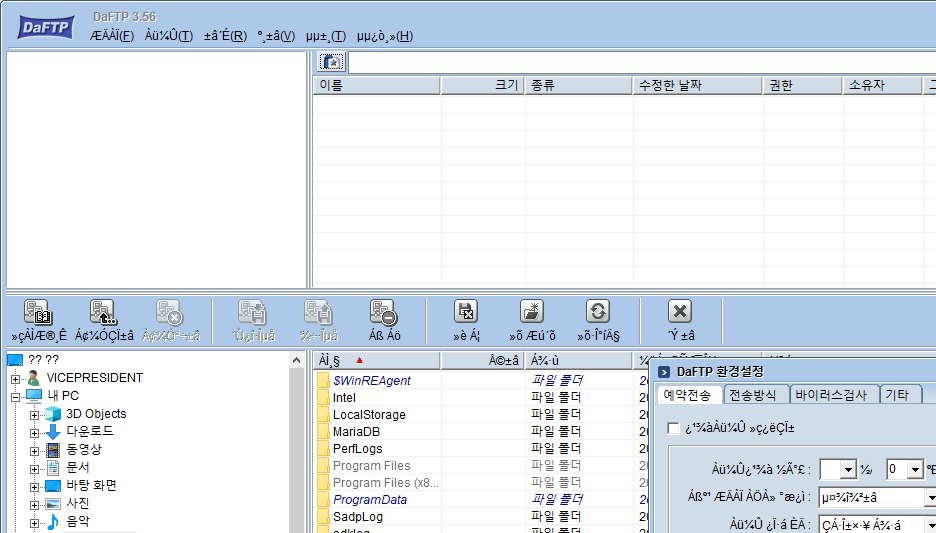Click the local name column header with red arrow
936x533 pixels.
coord(377,361)
